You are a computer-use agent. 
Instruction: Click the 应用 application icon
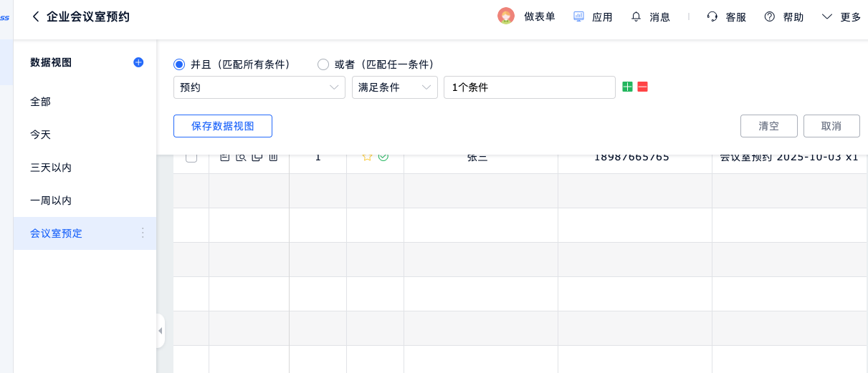pos(579,16)
